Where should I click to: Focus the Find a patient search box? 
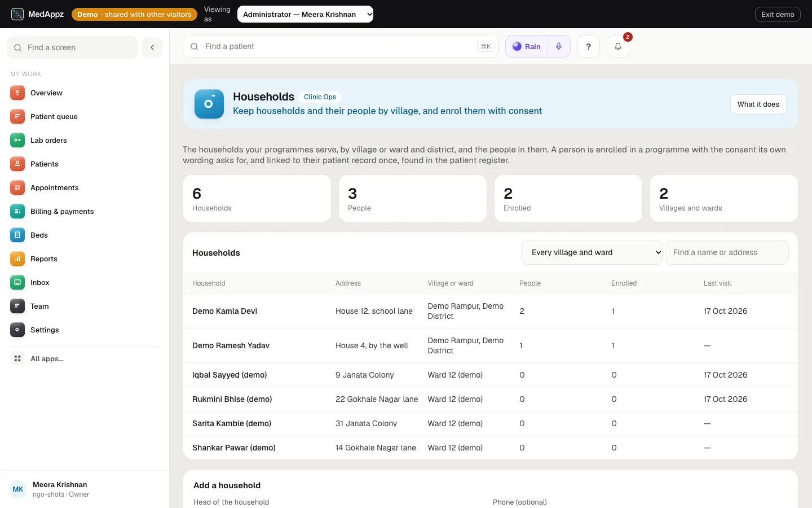coord(341,46)
